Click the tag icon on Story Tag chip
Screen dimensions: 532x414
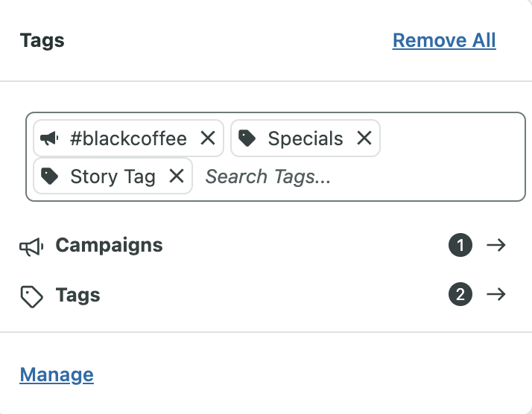pos(50,176)
